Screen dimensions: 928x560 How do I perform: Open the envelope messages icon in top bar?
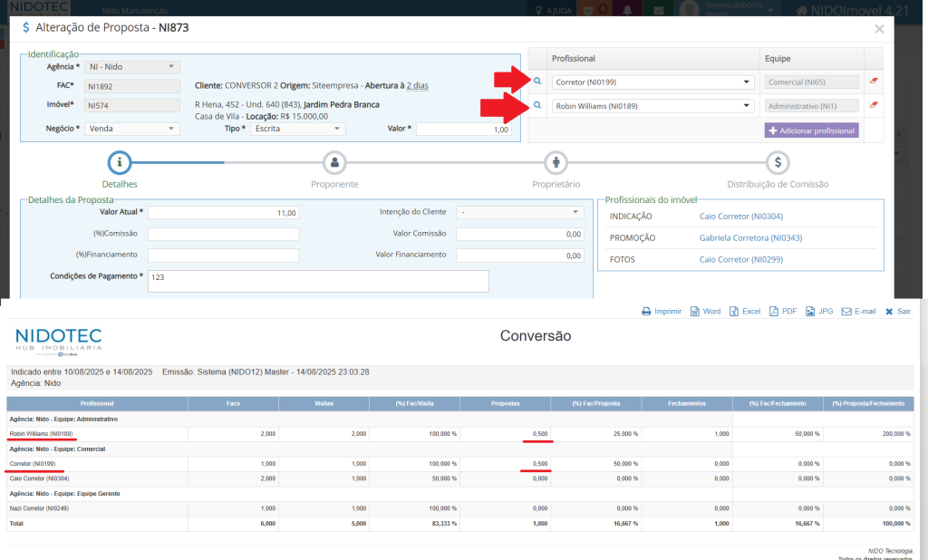[658, 11]
